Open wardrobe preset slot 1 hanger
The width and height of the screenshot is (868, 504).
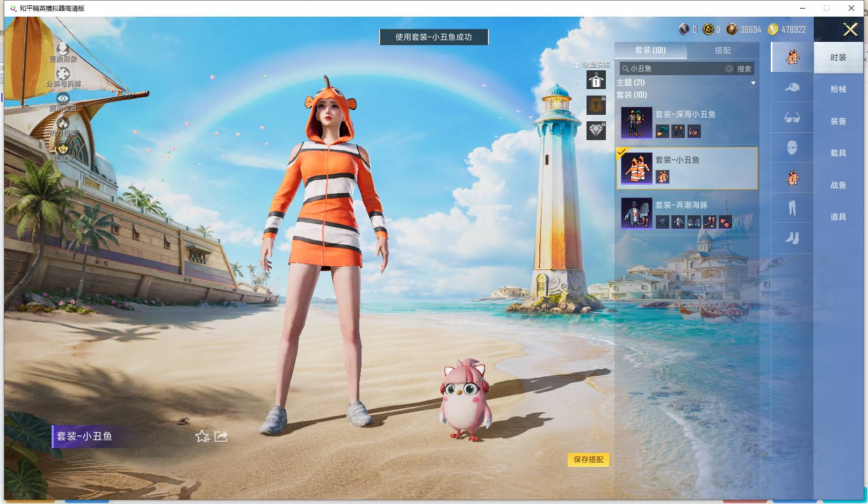(596, 81)
